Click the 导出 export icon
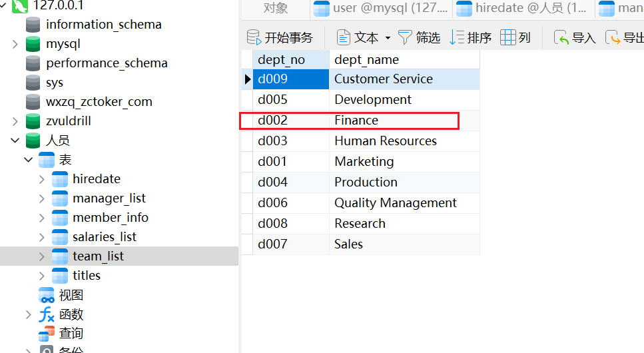This screenshot has width=644, height=353. click(x=613, y=37)
